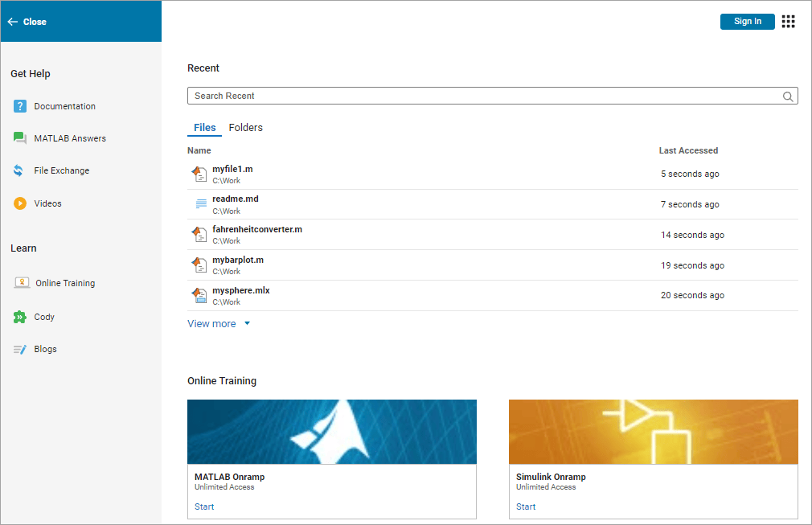Open recent file mybarplot.m
This screenshot has width=812, height=525.
click(x=238, y=260)
